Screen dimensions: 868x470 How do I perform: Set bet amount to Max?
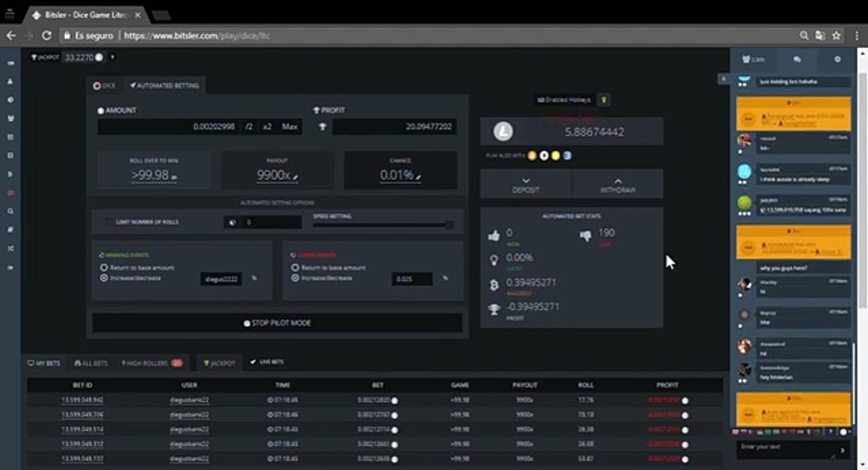[x=289, y=127]
